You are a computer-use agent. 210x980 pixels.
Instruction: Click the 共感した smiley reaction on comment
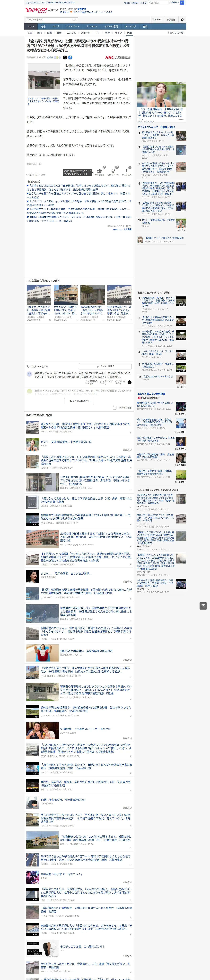point(87,382)
